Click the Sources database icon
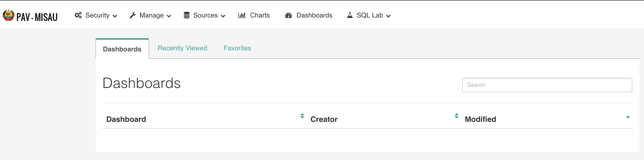Viewport: 644px width, 160px height. click(187, 15)
